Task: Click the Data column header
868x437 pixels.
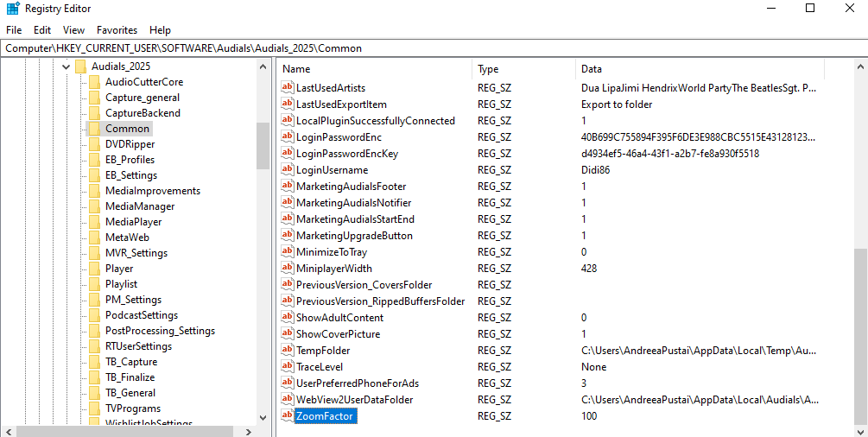Action: coord(698,69)
